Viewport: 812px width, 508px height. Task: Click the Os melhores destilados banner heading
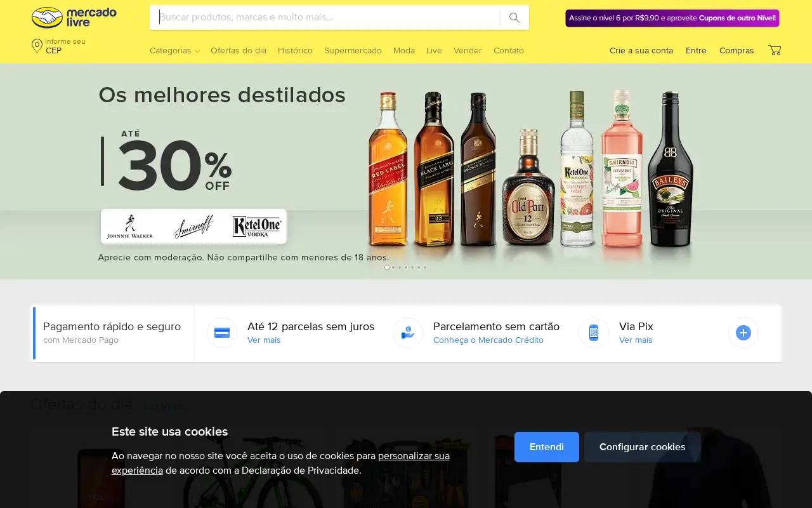pos(222,95)
